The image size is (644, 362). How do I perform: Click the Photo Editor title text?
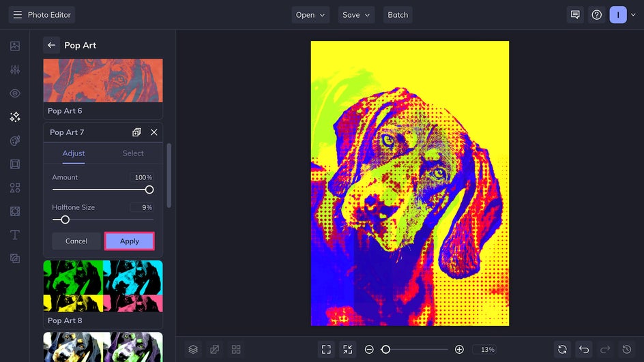coord(49,15)
